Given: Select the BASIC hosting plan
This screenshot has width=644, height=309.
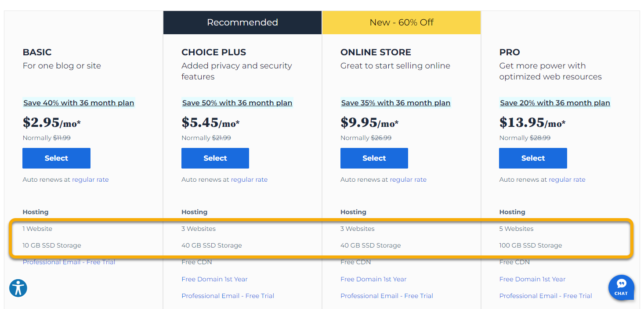Looking at the screenshot, I should [56, 158].
